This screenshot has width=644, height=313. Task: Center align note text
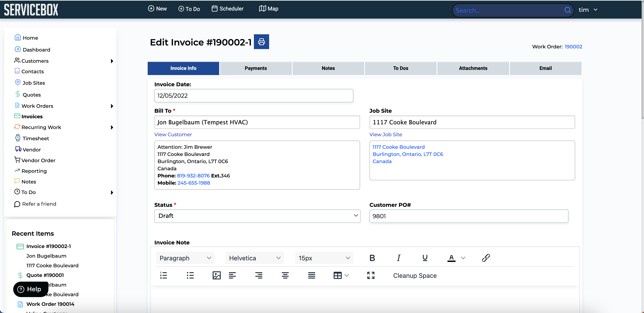(285, 275)
